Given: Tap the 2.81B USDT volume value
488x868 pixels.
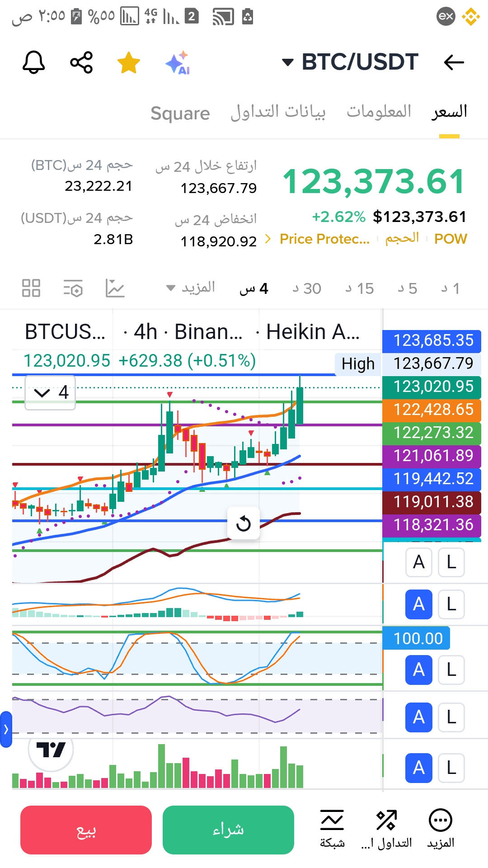Looking at the screenshot, I should click(113, 239).
